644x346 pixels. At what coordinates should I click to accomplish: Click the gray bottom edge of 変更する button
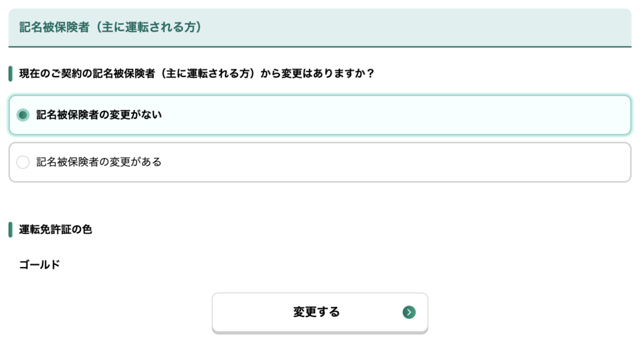[320, 332]
